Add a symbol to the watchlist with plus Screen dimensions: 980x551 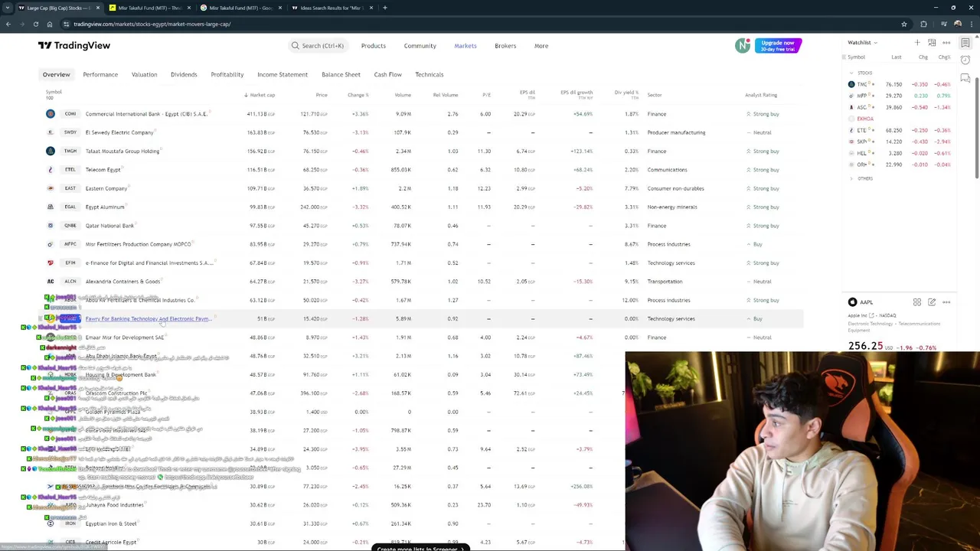[x=917, y=43]
